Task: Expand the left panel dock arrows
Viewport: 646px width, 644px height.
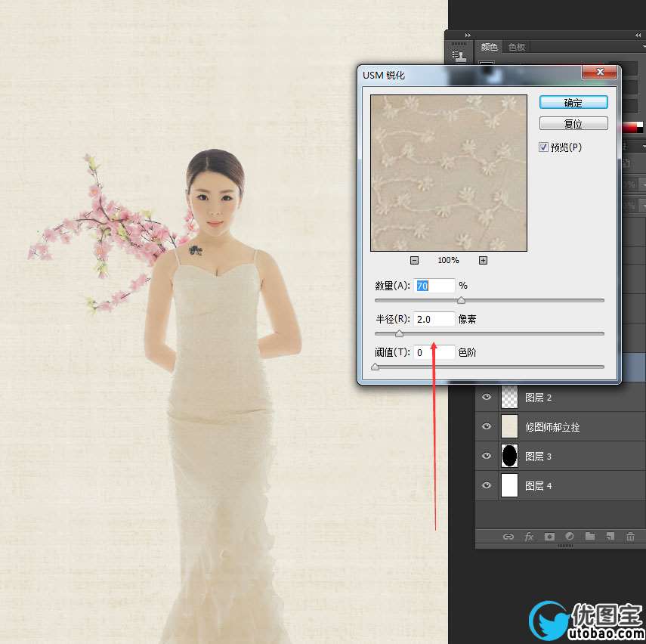Action: tap(467, 35)
